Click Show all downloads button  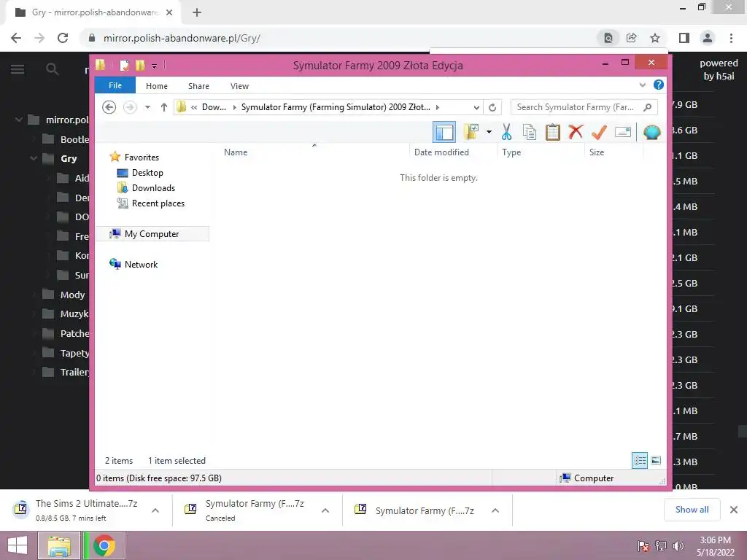coord(692,510)
